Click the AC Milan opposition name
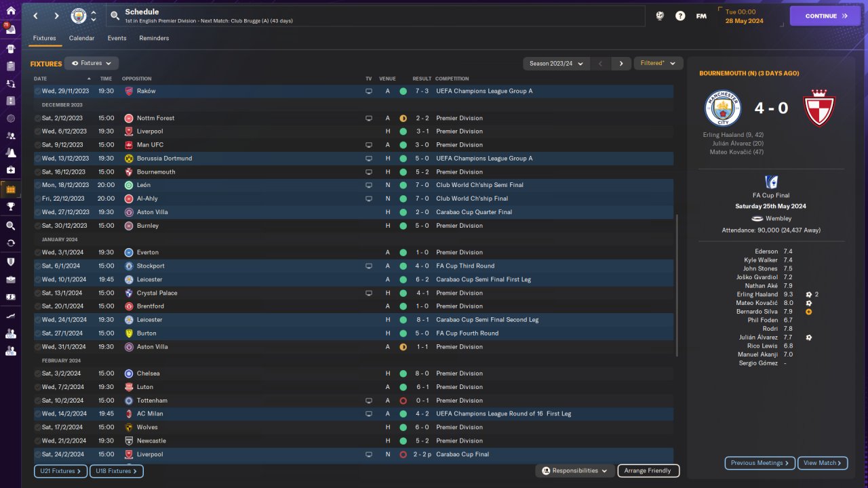Image resolution: width=868 pixels, height=488 pixels. click(150, 413)
